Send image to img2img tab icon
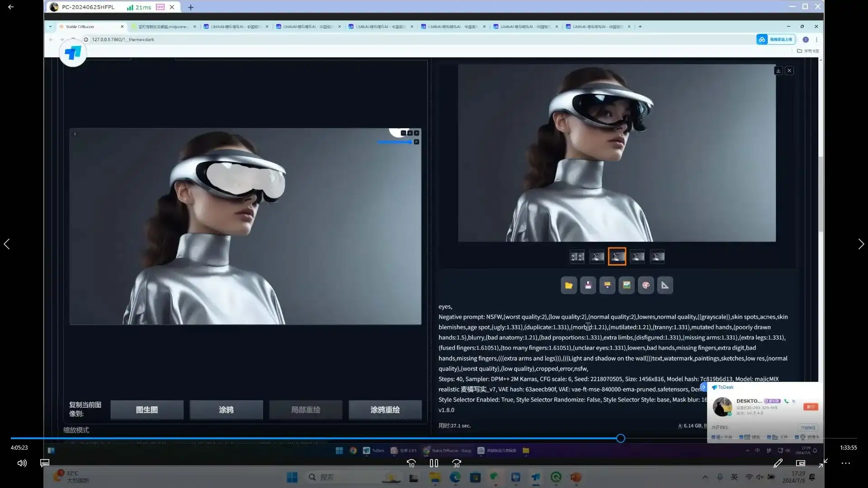Screen dimensions: 868x488 [607, 285]
